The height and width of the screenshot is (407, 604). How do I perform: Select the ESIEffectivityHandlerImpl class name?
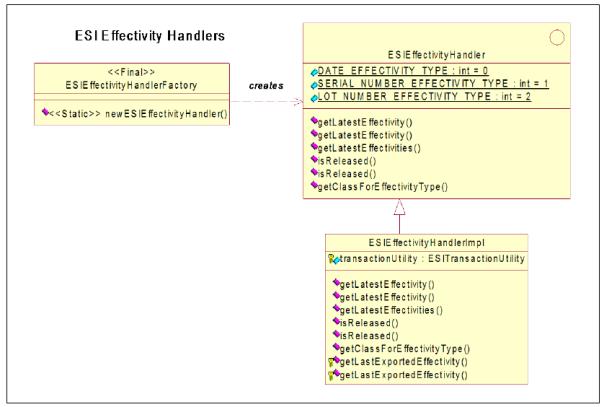point(426,243)
